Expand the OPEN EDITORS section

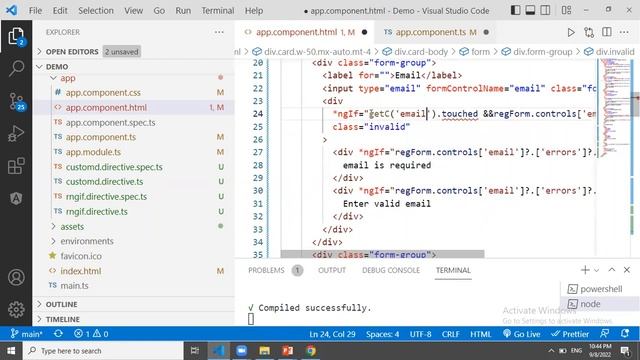tap(72, 51)
